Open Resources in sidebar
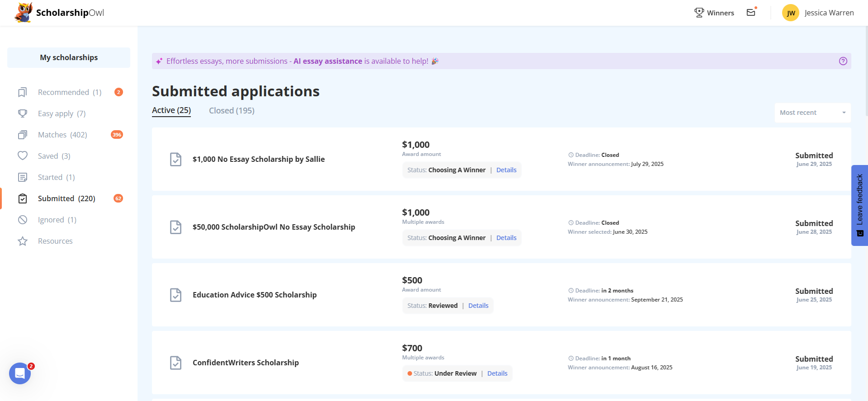This screenshot has width=868, height=401. point(55,241)
